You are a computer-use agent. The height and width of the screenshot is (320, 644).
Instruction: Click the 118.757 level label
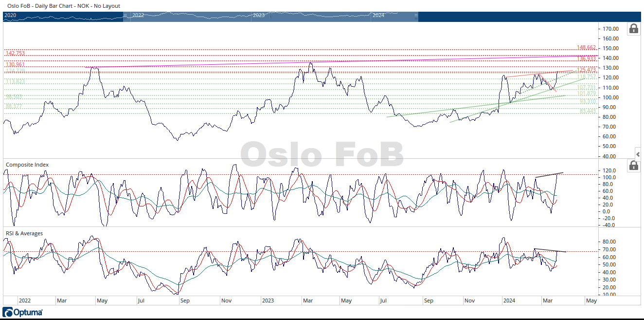[587, 77]
